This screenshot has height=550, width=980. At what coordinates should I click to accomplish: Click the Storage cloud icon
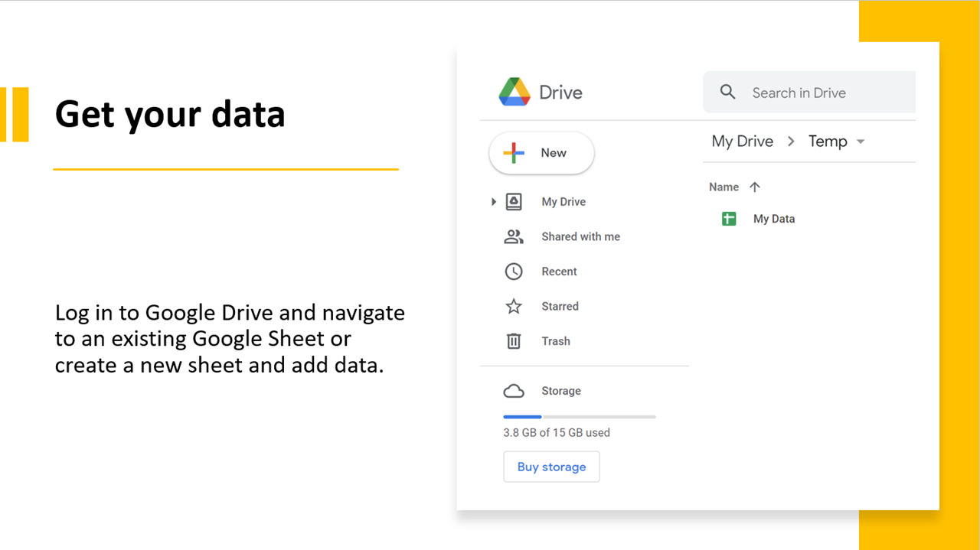point(514,391)
